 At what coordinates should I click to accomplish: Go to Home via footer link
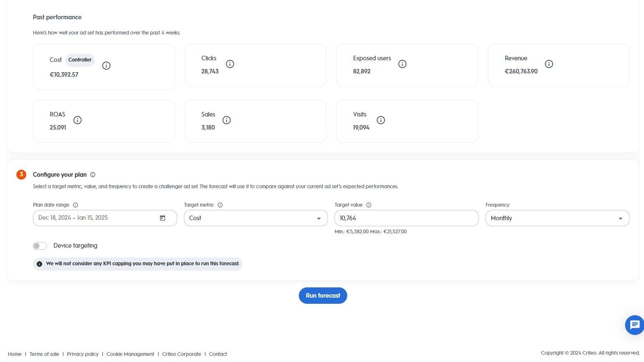15,354
